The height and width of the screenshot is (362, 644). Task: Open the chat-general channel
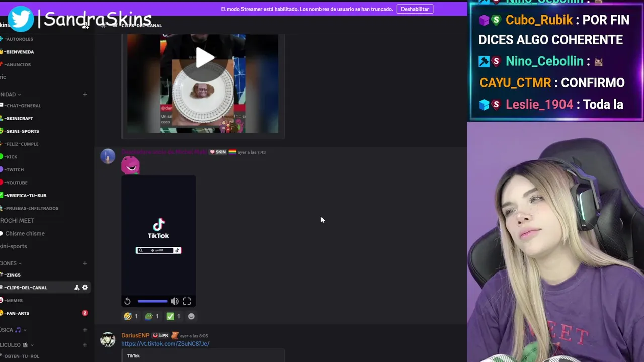(23, 106)
